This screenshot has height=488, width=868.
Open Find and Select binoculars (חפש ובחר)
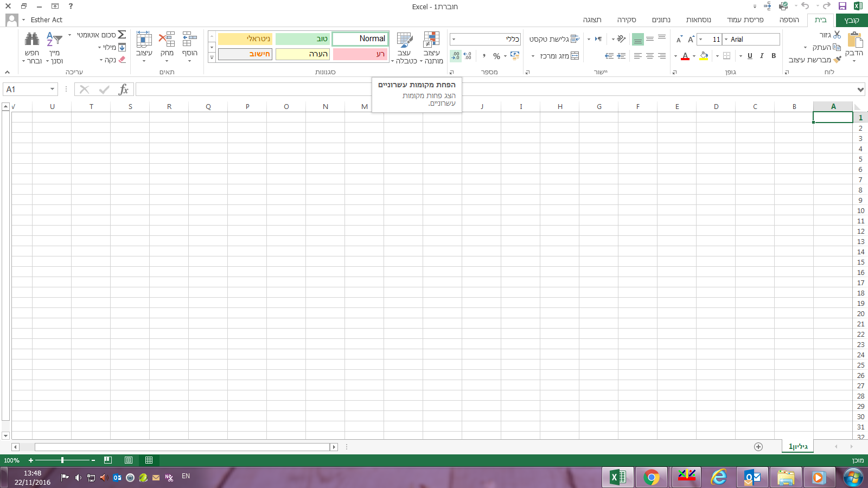[x=32, y=47]
